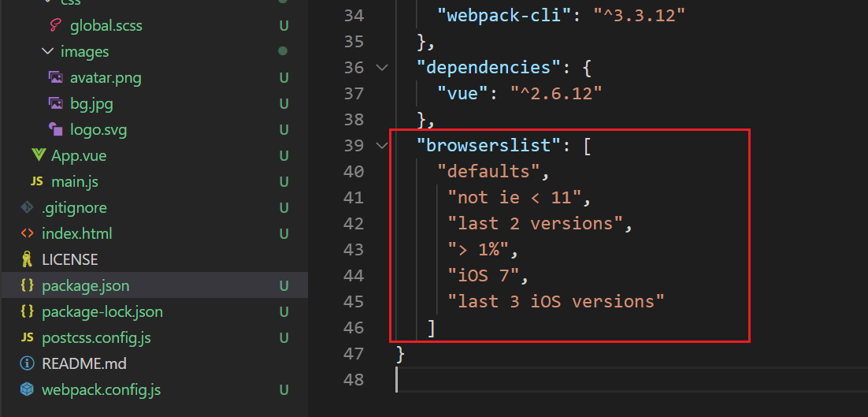
Task: Click the key icon beside LICENSE
Action: (27, 259)
